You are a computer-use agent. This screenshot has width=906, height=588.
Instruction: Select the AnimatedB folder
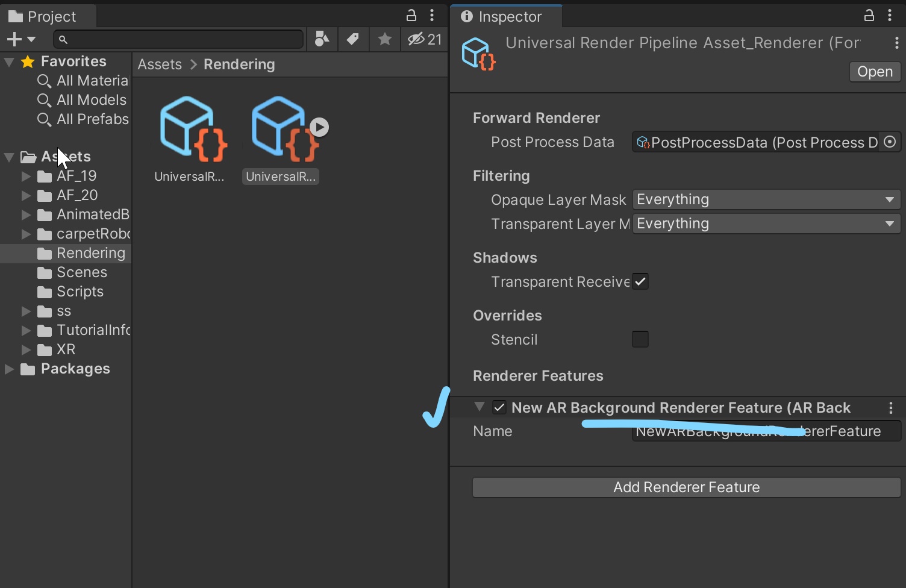tap(83, 214)
